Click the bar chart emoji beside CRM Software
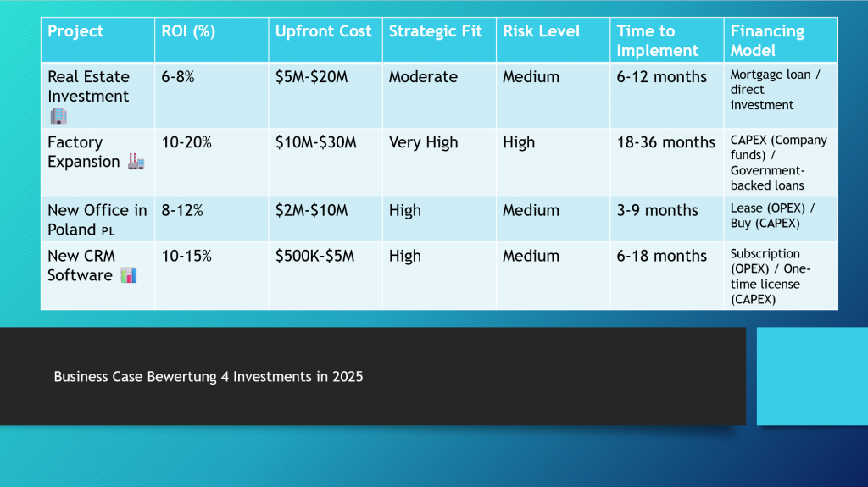868x487 pixels. pos(128,275)
